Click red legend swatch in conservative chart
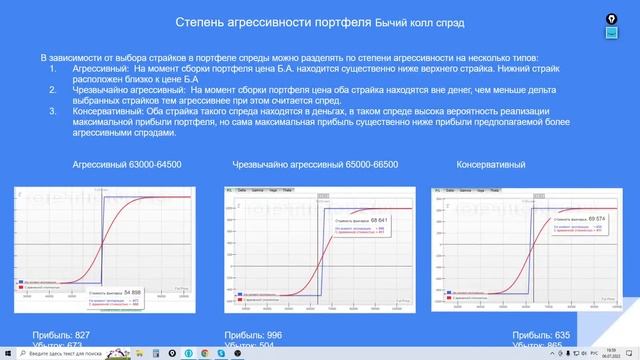This screenshot has width=640, height=360. click(449, 298)
